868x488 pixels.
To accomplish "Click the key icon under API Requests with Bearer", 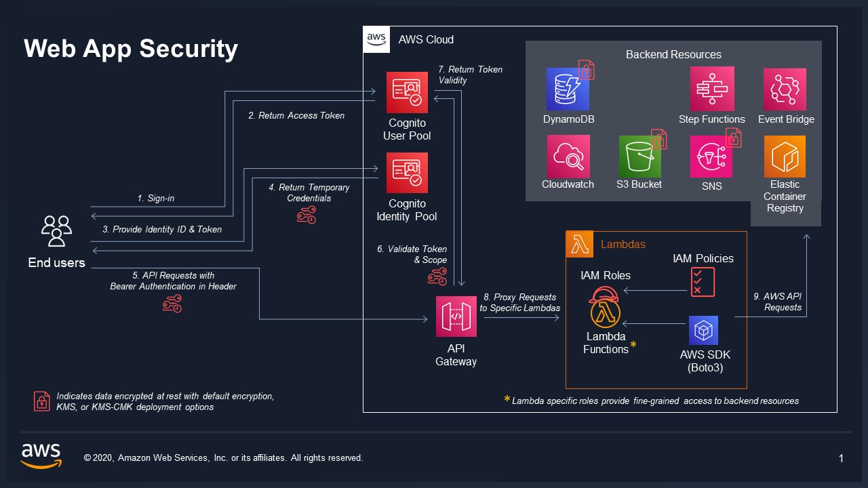I will [172, 304].
